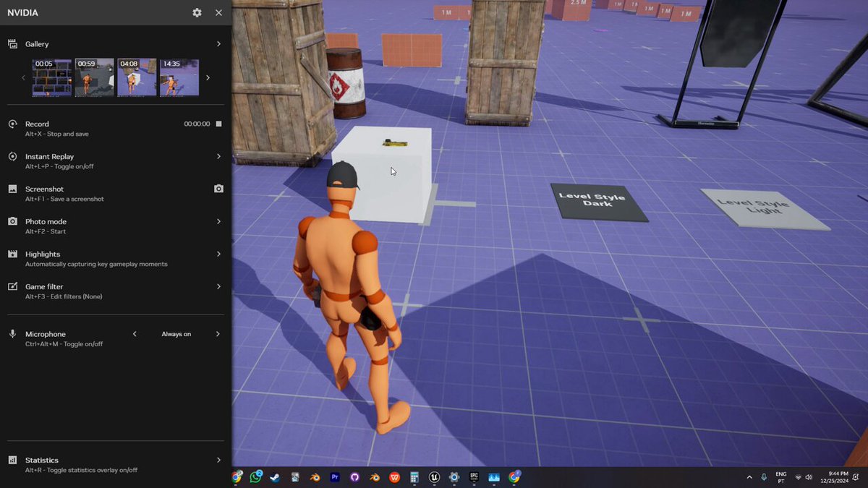Open the 14:35 gallery video thumbnail

click(x=179, y=77)
